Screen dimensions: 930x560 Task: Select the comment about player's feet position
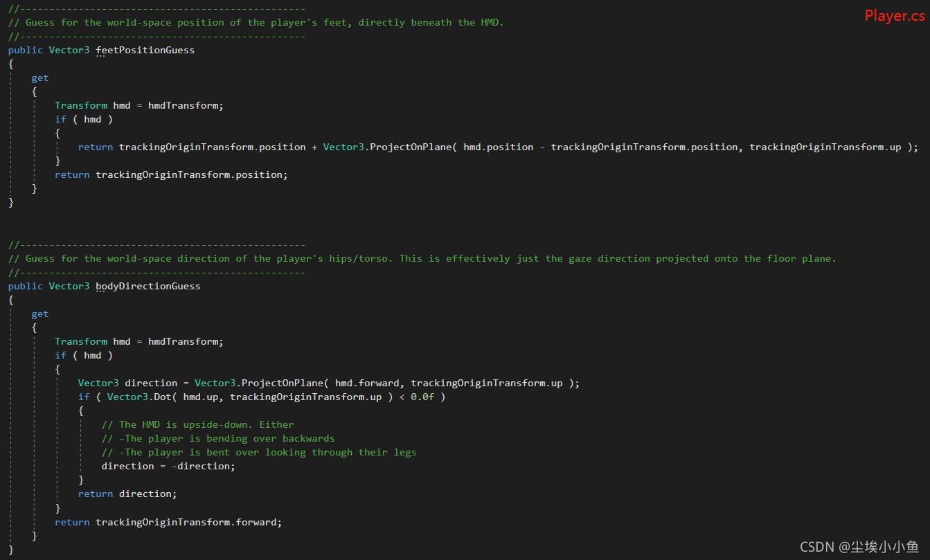256,22
